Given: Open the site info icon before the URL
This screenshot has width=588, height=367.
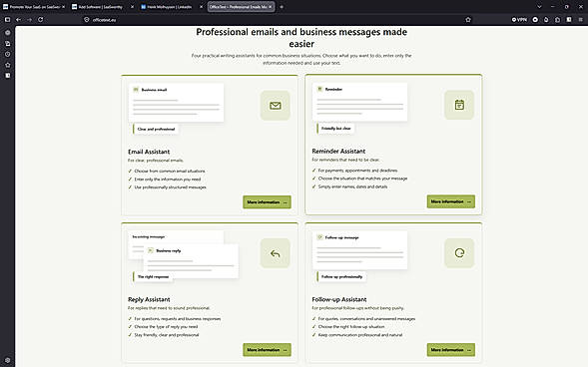Looking at the screenshot, I should click(87, 20).
